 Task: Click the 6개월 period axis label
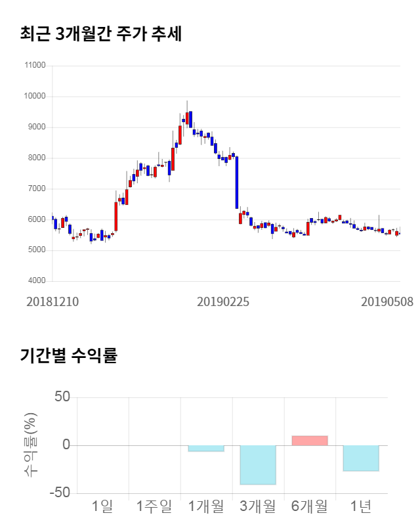coord(309,506)
